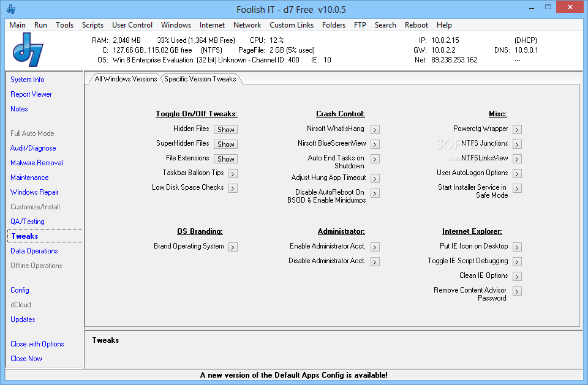Open Data Operations section
This screenshot has height=385, width=588.
tap(34, 251)
